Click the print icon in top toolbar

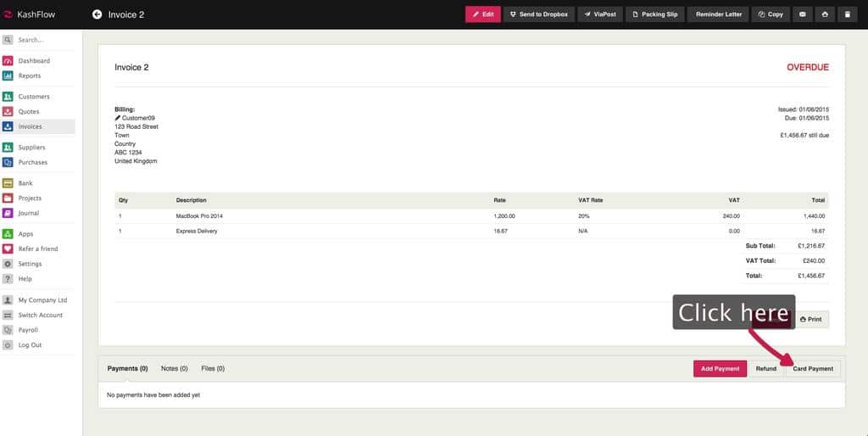coord(826,14)
